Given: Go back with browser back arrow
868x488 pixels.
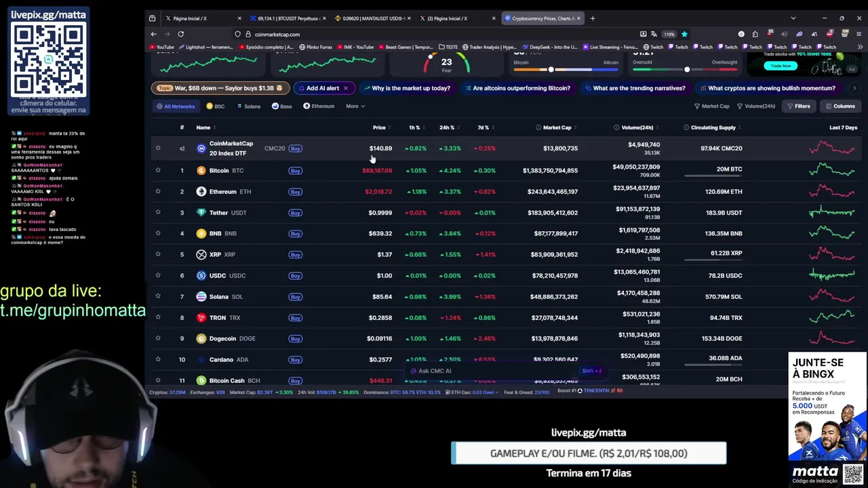Looking at the screenshot, I should [153, 34].
